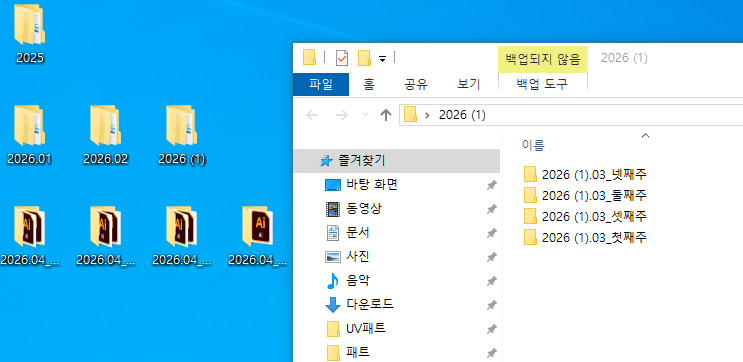The width and height of the screenshot is (743, 362).
Task: Open Properties from the quick access toolbar
Action: 342,58
